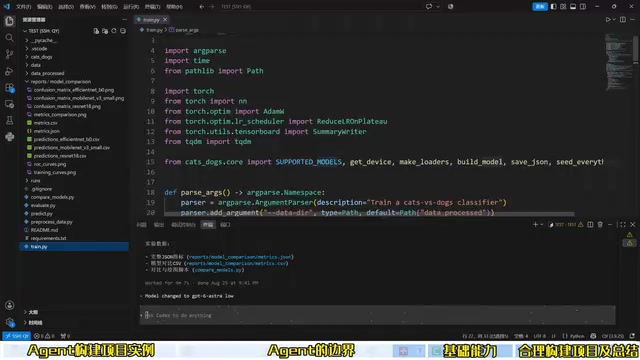The height and width of the screenshot is (360, 640).
Task: Kill the terminal with the trash icon
Action: [x=600, y=224]
